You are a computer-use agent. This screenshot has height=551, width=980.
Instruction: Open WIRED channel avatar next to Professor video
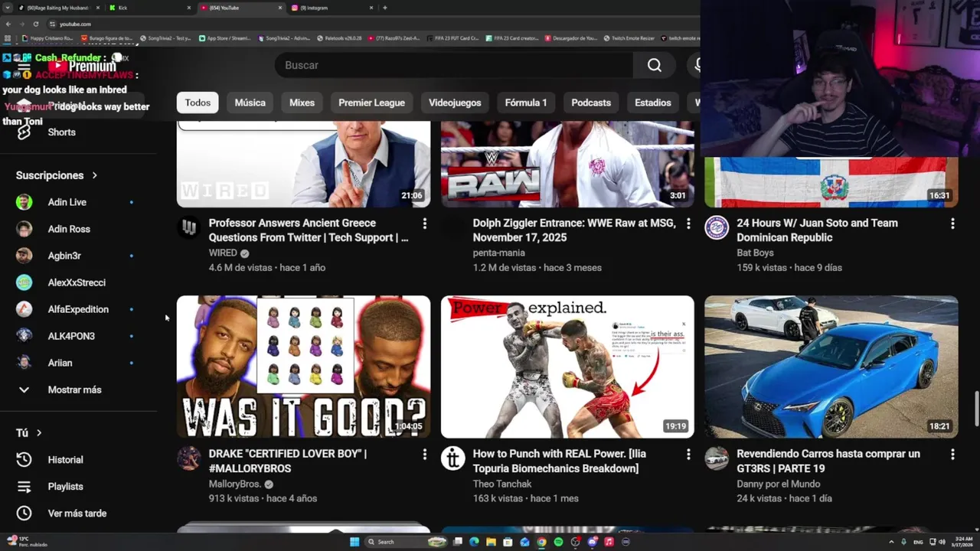click(x=189, y=227)
